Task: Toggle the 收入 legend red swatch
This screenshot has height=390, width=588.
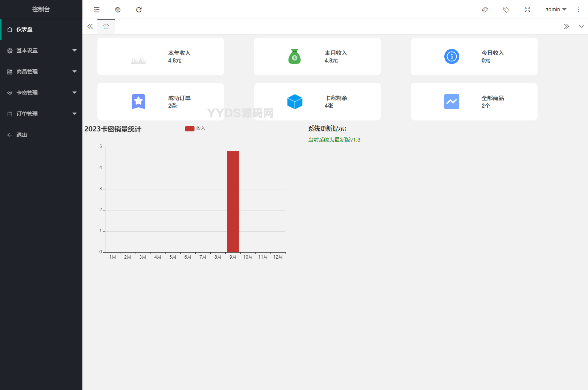Action: pyautogui.click(x=190, y=129)
